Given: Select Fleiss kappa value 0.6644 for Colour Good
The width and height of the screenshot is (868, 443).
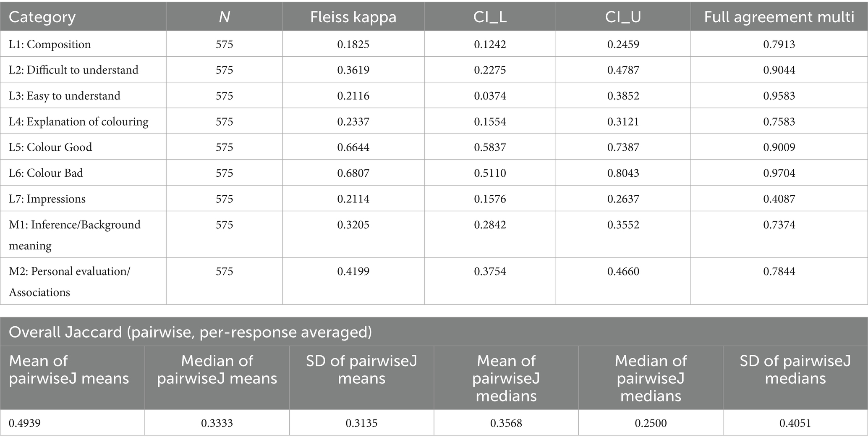Looking at the screenshot, I should (353, 147).
